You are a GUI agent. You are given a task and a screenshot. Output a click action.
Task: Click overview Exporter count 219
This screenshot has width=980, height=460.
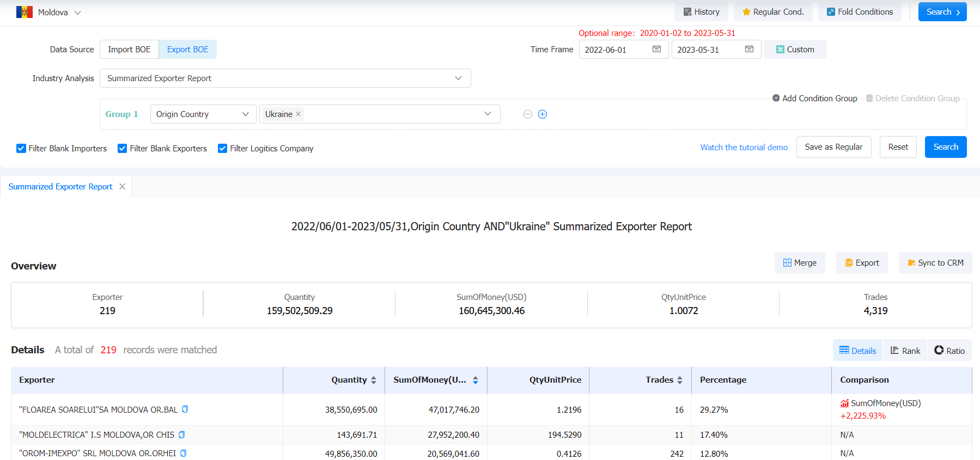(107, 311)
